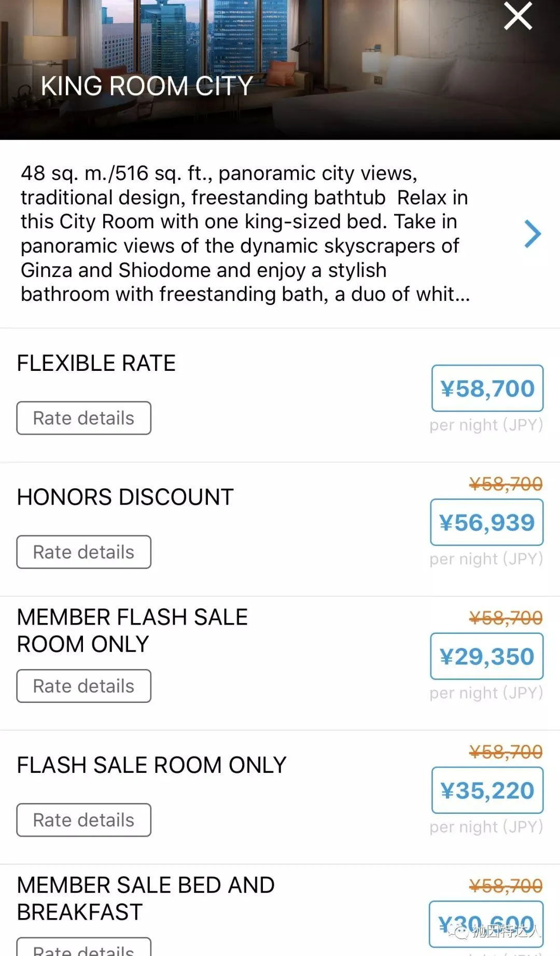Tap the KING ROOM CITY title text
This screenshot has height=956, width=560.
147,86
